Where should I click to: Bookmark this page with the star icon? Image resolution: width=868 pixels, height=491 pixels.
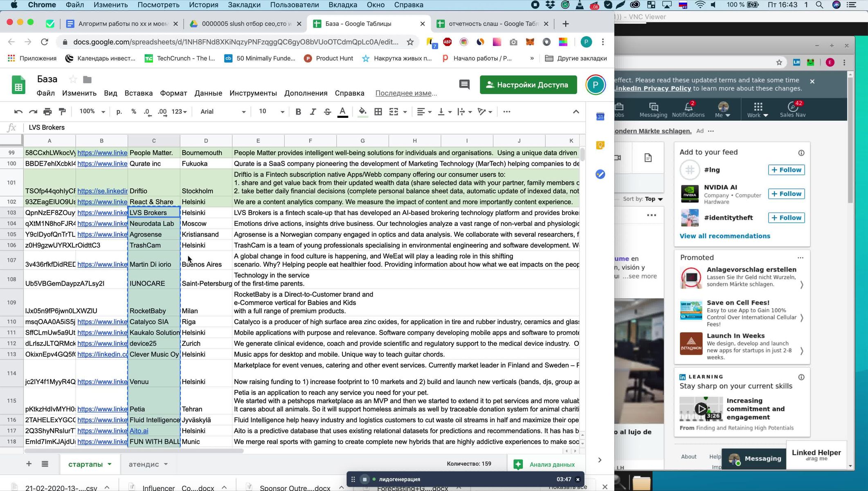point(410,42)
